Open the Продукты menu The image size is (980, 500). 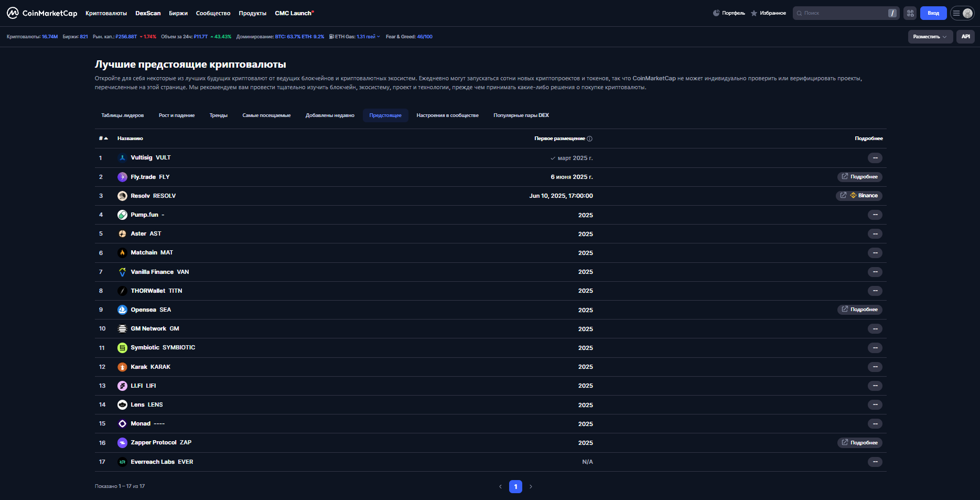coord(252,13)
